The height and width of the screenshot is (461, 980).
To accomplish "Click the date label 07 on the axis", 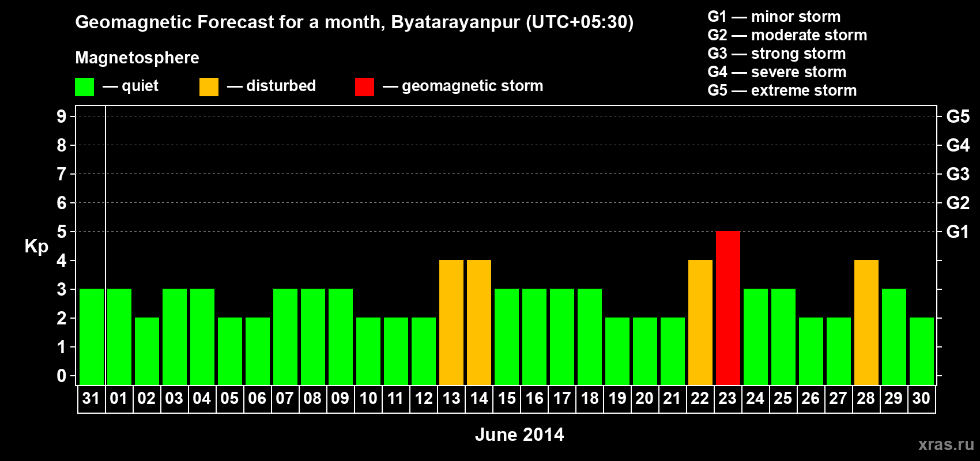I will tap(285, 398).
